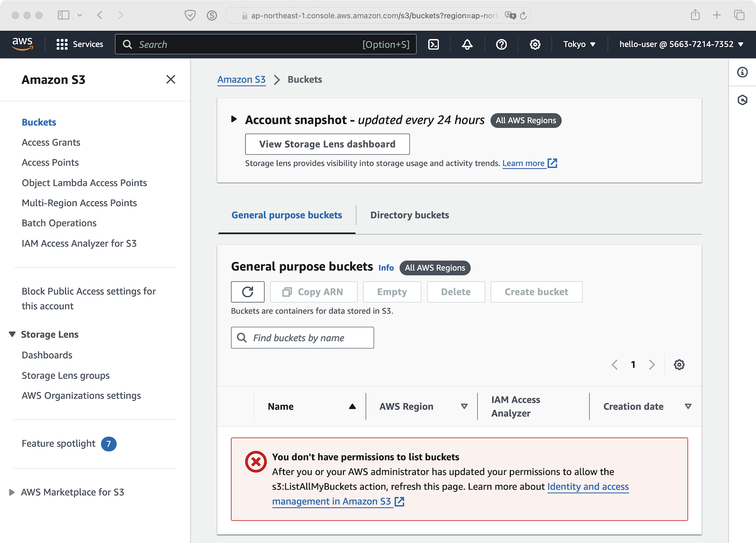This screenshot has width=756, height=543.
Task: Open IAM Access Analyzer for S3
Action: coord(79,243)
